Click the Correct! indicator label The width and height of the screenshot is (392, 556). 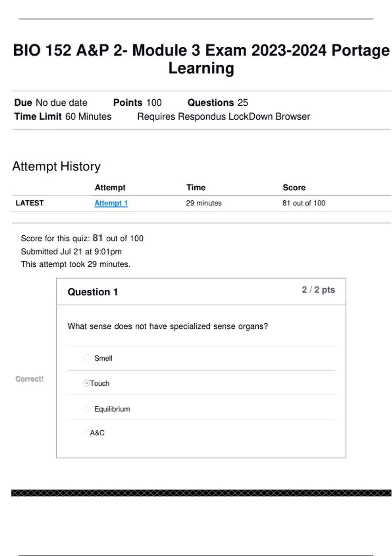tap(29, 379)
